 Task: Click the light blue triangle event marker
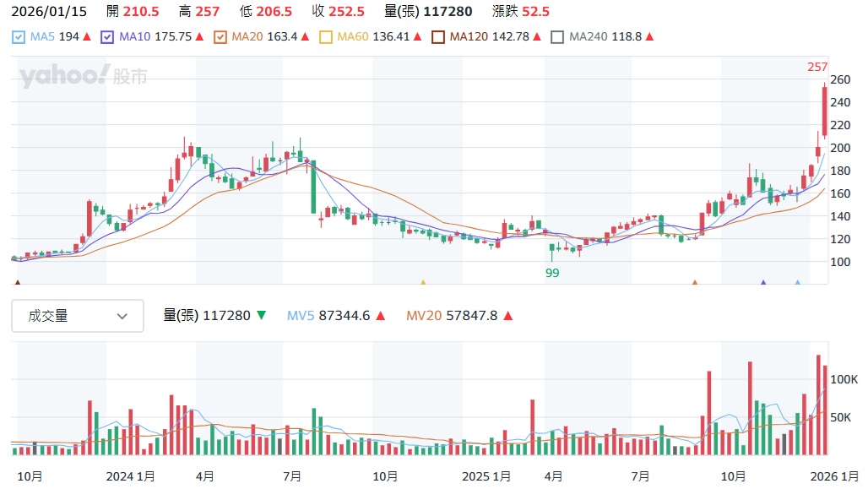tap(797, 283)
